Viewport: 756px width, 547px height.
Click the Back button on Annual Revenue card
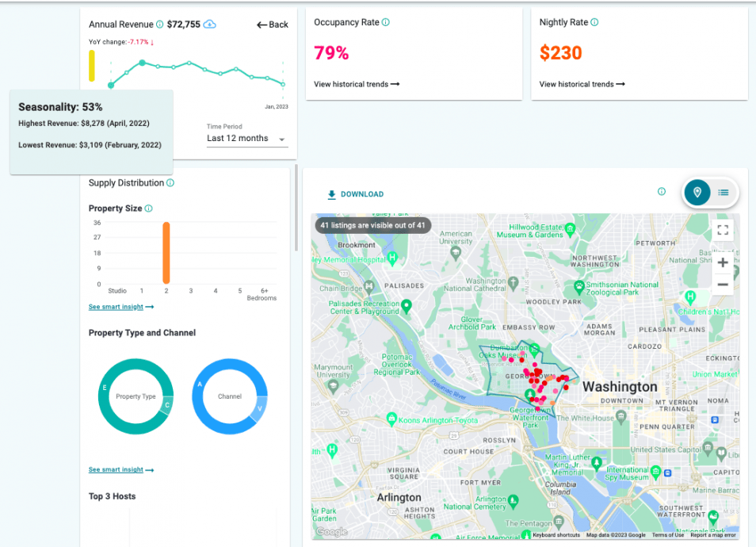pos(272,25)
